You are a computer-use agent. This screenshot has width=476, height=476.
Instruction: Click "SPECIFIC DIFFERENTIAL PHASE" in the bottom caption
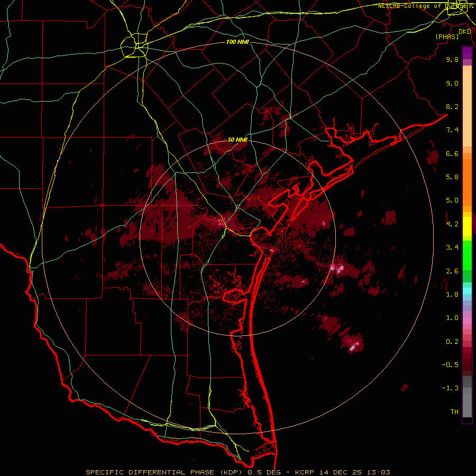pyautogui.click(x=150, y=472)
